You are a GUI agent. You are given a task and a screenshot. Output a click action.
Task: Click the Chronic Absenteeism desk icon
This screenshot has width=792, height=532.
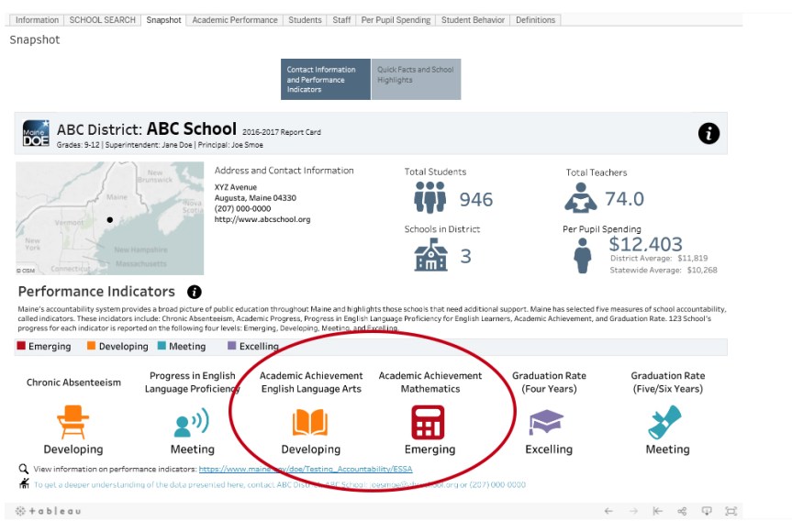tap(73, 422)
